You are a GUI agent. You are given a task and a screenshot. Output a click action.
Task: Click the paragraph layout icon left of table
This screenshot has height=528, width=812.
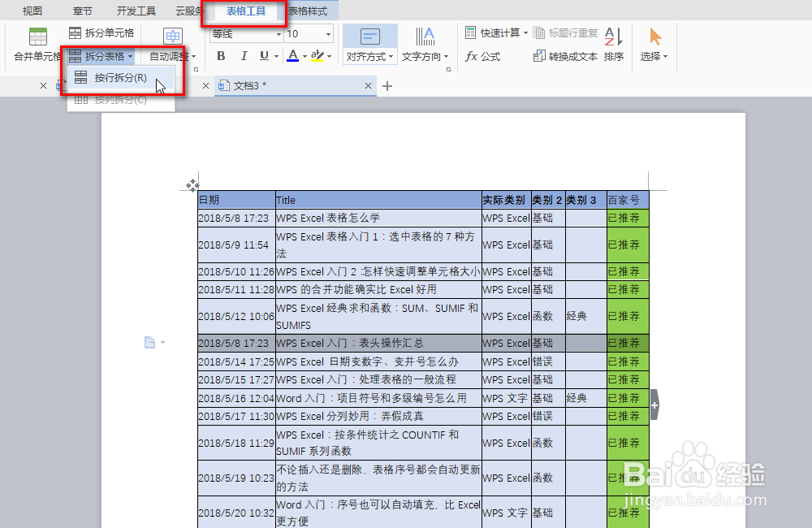[x=149, y=342]
